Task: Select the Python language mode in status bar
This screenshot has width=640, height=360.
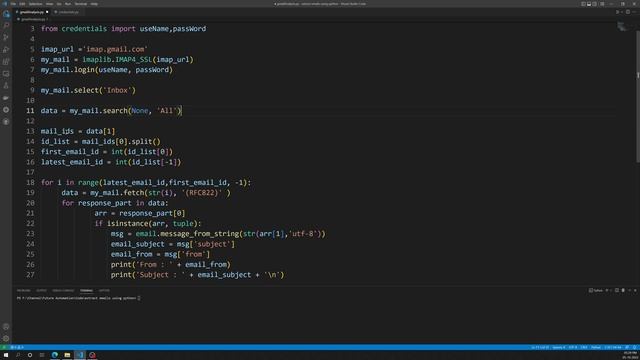Action: tap(596, 347)
